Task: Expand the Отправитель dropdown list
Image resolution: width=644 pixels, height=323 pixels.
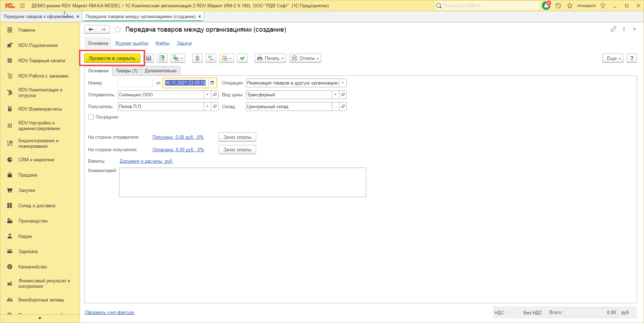Action: tap(207, 95)
